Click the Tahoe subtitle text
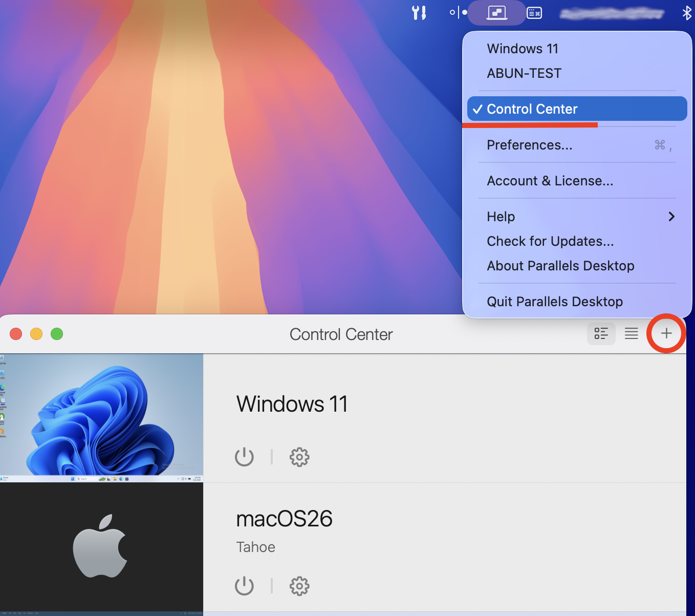Viewport: 695px width, 616px height. 255,547
